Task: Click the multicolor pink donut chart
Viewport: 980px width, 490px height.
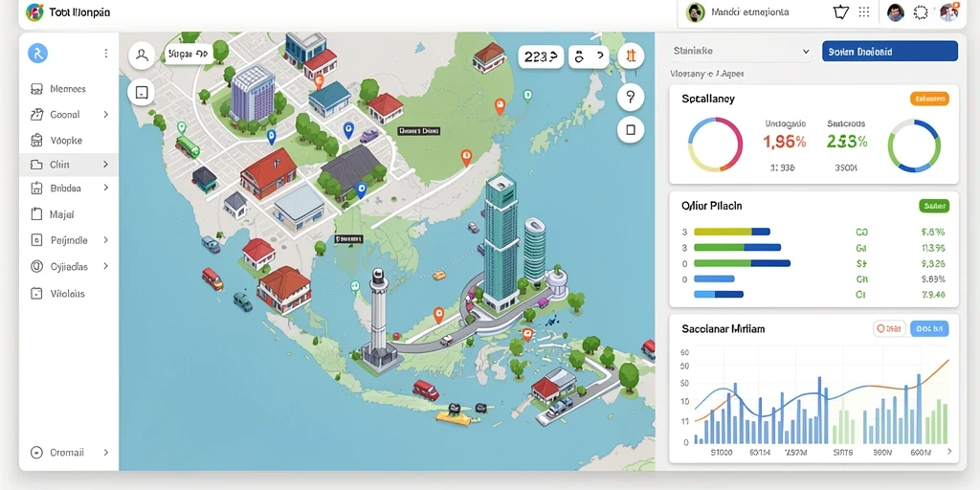Action: point(715,145)
